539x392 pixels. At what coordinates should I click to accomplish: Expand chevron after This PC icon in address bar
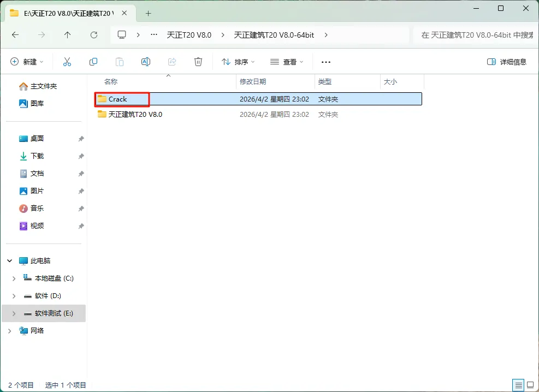(x=138, y=35)
